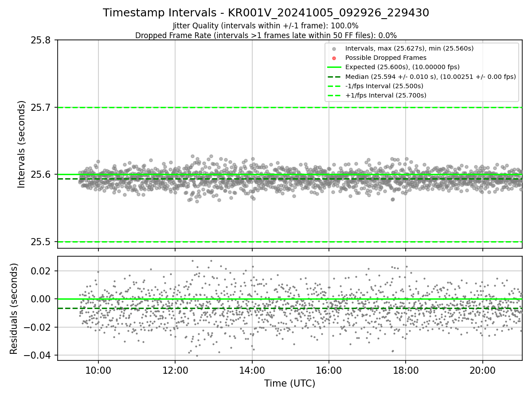Click the 'Intervals (seconds)' y-axis label
This screenshot has width=532, height=399.
tap(22, 144)
